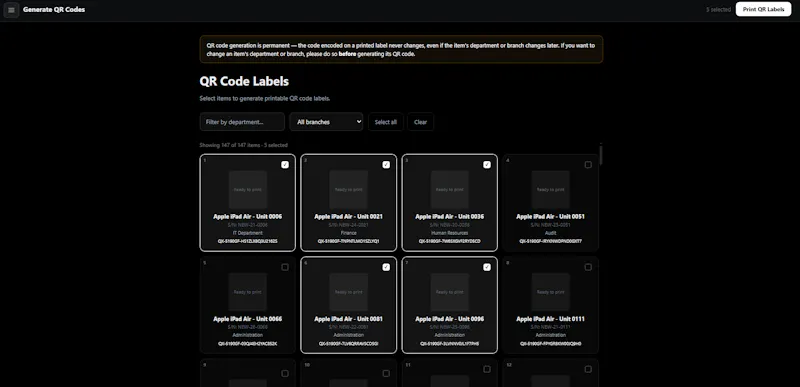The image size is (800, 387).
Task: Click Unit 0066 Ready to print thumbnail
Action: click(x=247, y=292)
